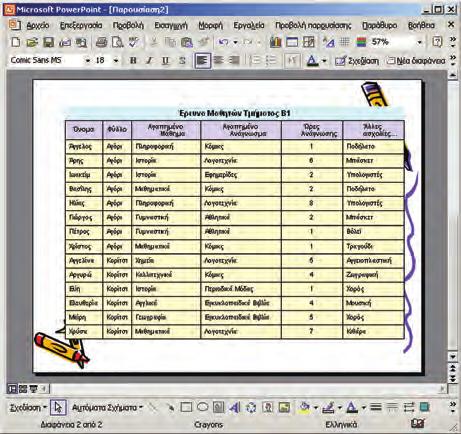This screenshot has width=461, height=434.
Task: Switch to slide sorter view
Action: (x=23, y=389)
